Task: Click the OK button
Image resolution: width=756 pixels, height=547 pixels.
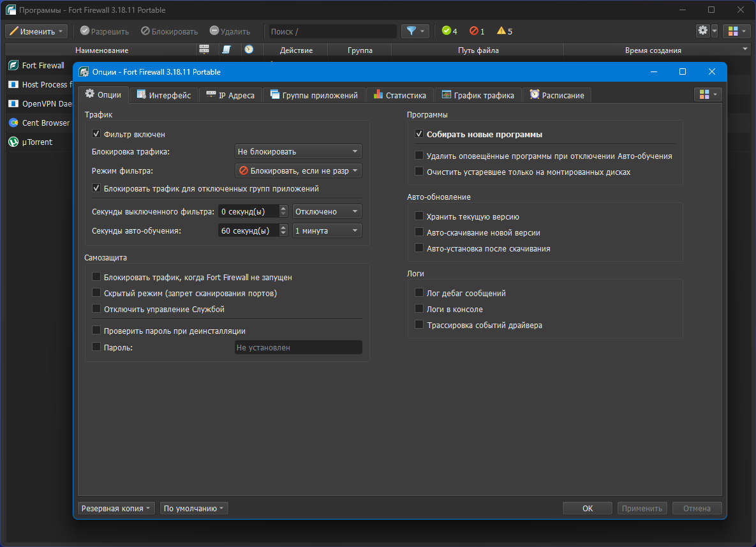Action: [x=587, y=509]
